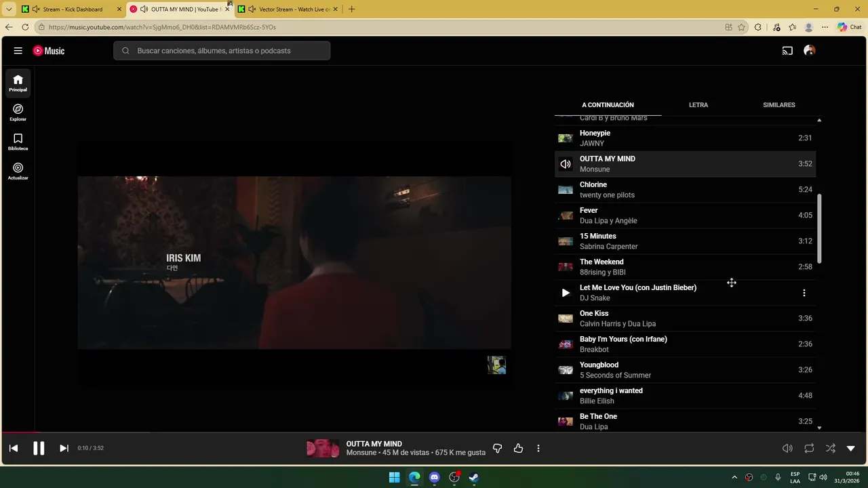This screenshot has width=868, height=488.
Task: Click the cast to device icon
Action: [787, 51]
